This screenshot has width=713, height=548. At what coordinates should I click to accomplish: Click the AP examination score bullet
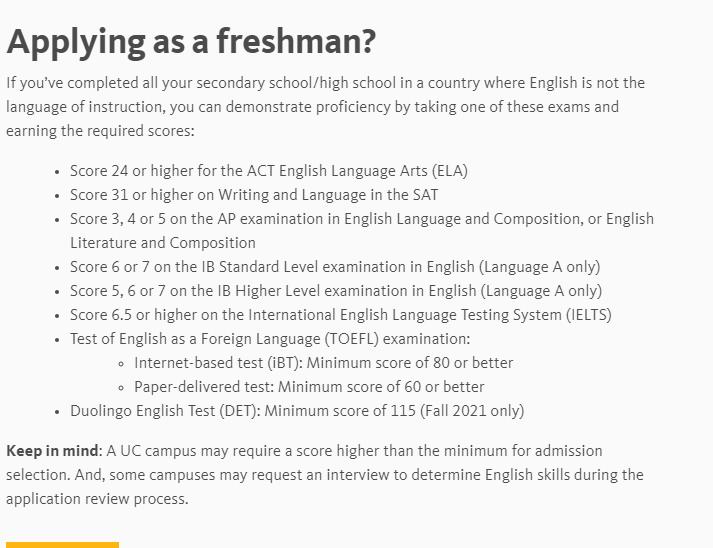(x=361, y=219)
